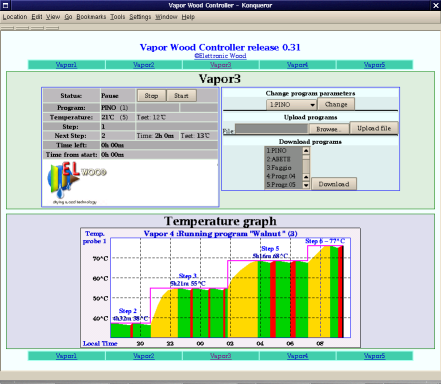Click the Start button
This screenshot has width=441, height=384.
[181, 96]
